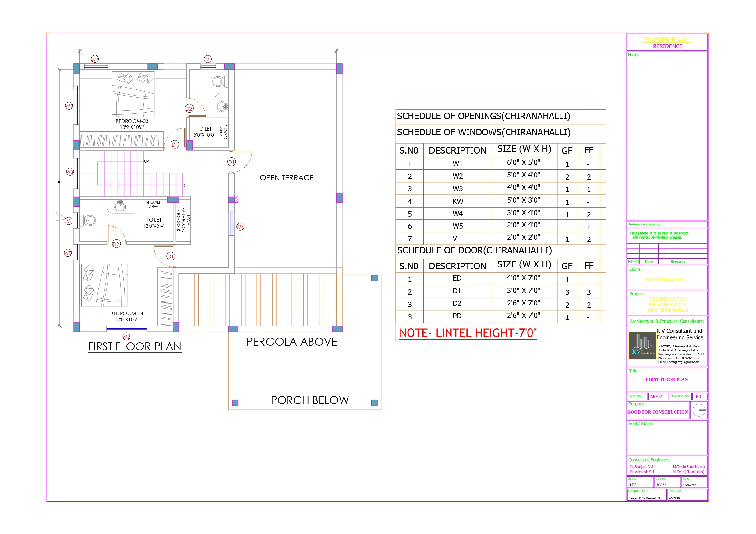Click the W3 window tag beside the staircase

(x=70, y=172)
